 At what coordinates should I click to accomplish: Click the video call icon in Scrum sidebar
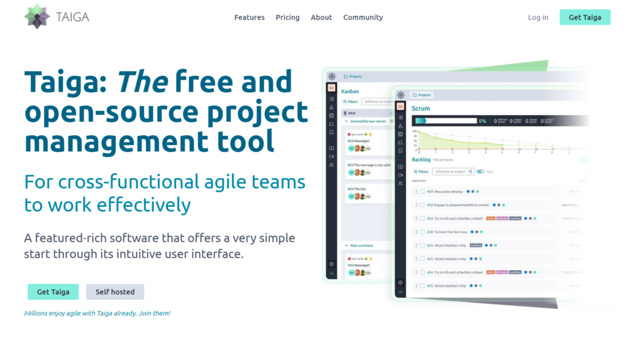pyautogui.click(x=401, y=175)
